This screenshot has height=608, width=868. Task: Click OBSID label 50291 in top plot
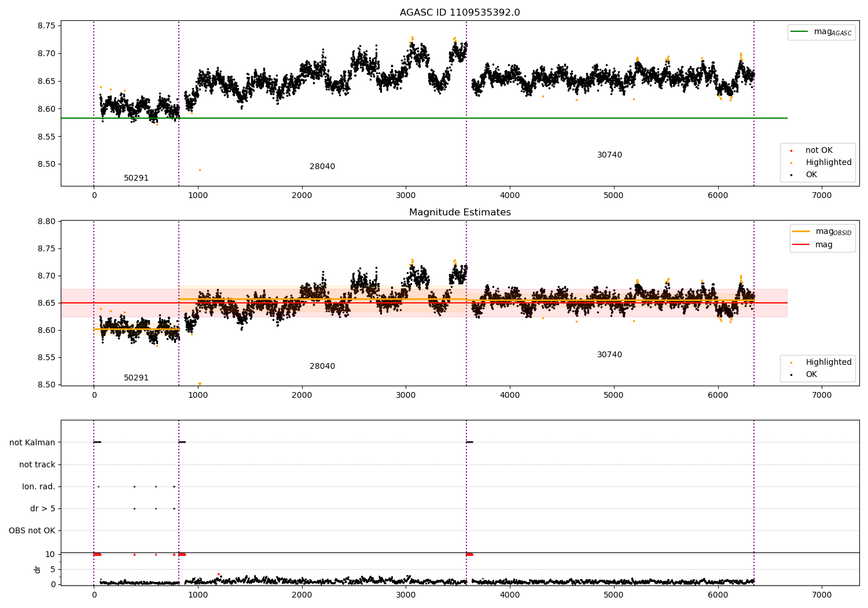click(x=136, y=178)
